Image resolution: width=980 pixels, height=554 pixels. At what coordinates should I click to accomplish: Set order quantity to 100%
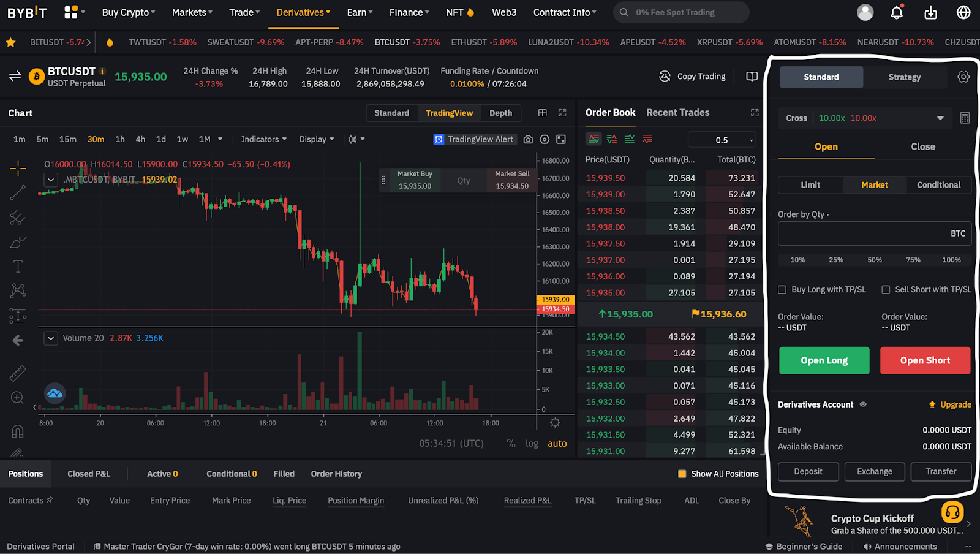point(951,260)
